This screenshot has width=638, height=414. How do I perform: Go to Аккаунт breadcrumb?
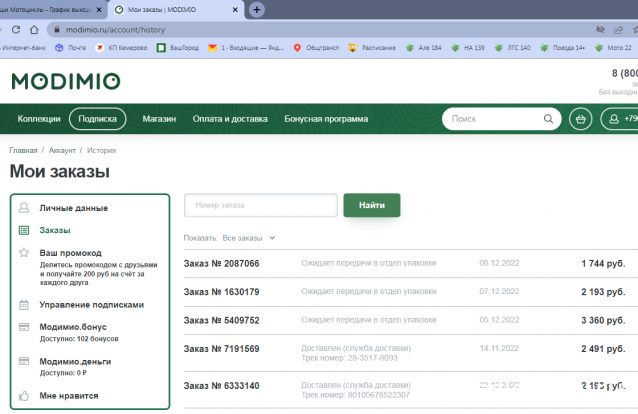(62, 151)
